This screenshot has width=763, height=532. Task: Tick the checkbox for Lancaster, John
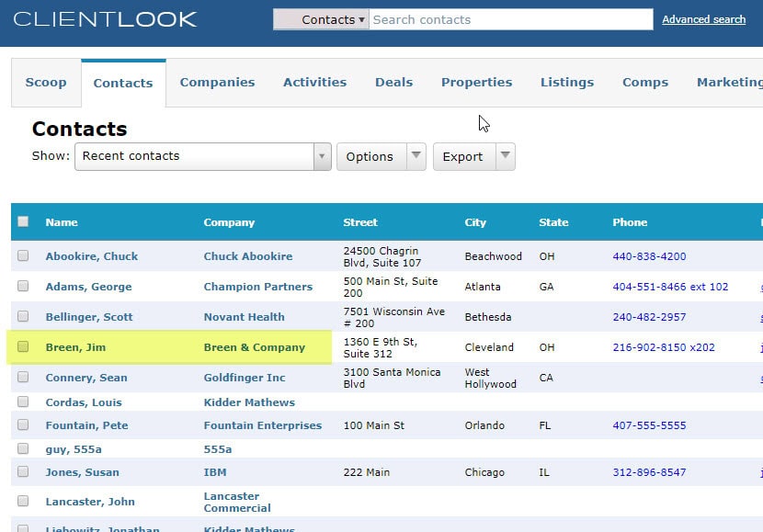tap(23, 501)
